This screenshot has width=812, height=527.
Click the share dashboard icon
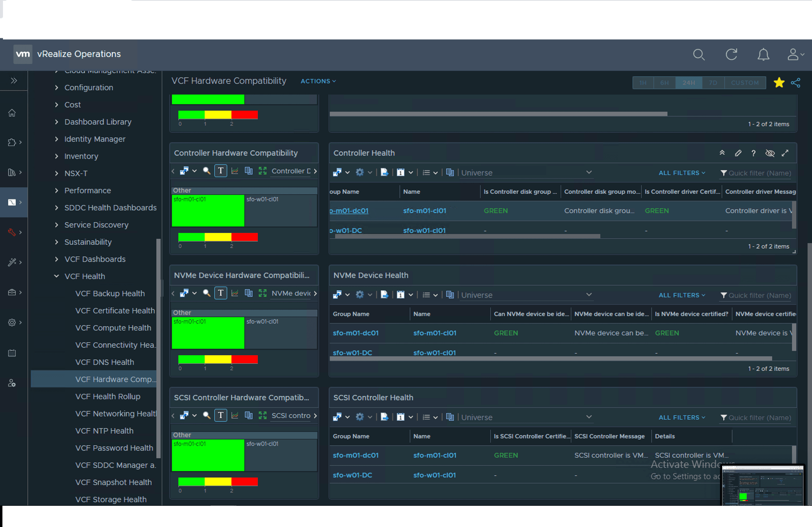pyautogui.click(x=796, y=83)
